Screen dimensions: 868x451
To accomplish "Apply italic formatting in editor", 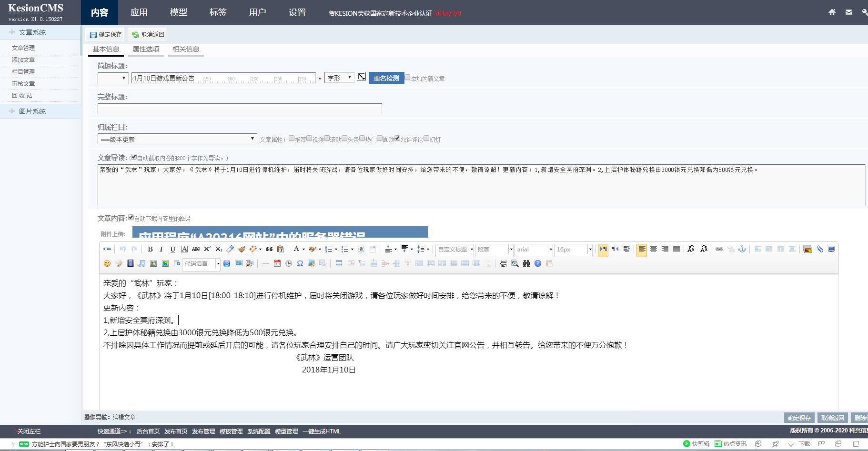I will point(161,249).
